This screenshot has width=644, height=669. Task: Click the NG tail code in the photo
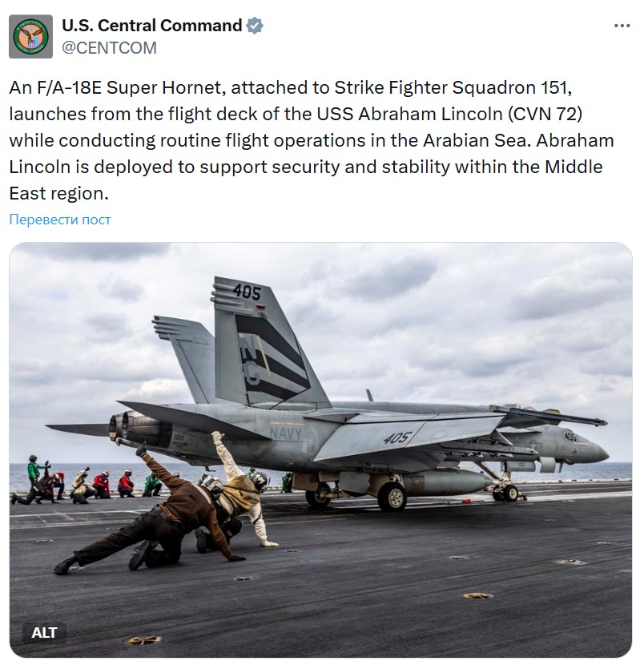tap(252, 359)
